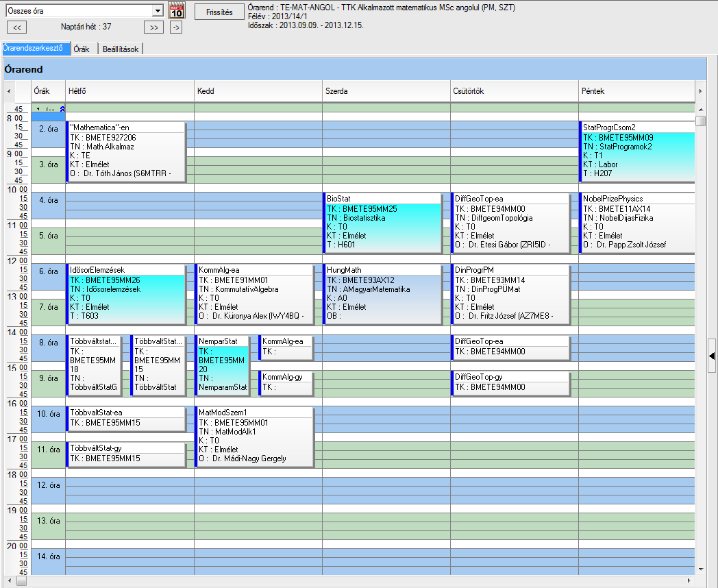Click vertical scrollbar down arrow

pyautogui.click(x=701, y=569)
